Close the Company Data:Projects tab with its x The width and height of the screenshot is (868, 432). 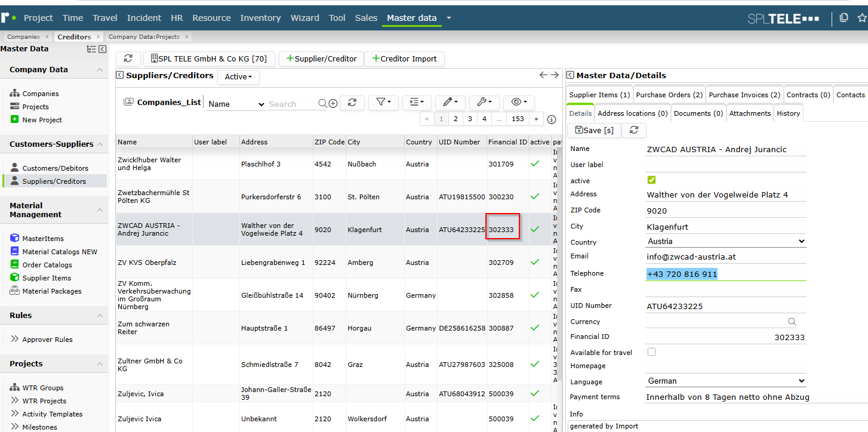pyautogui.click(x=186, y=37)
